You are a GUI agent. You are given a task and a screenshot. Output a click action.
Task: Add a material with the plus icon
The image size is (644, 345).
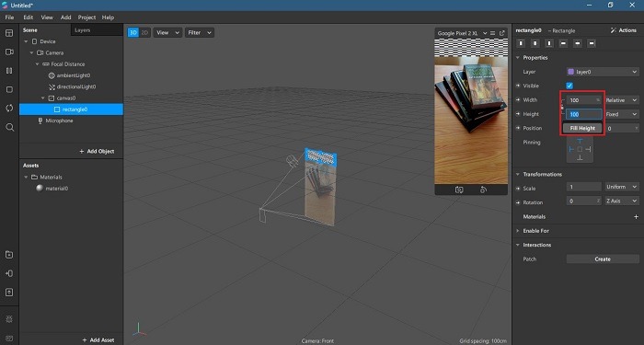636,217
